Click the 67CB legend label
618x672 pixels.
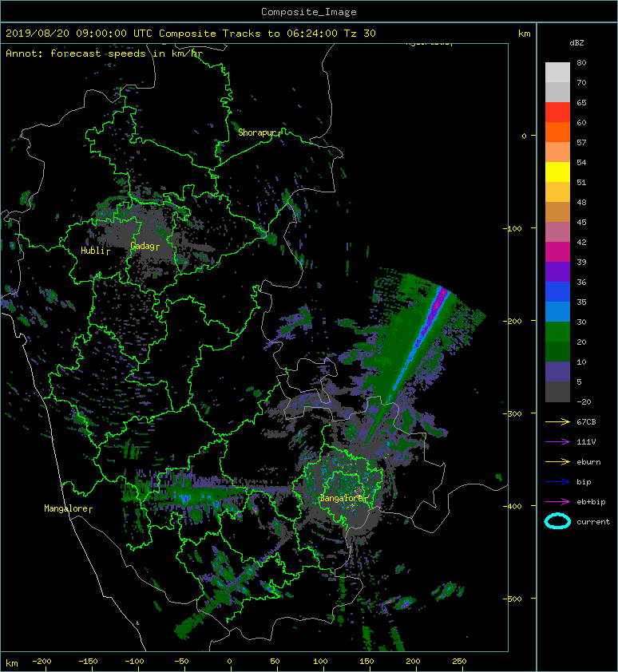(x=586, y=421)
